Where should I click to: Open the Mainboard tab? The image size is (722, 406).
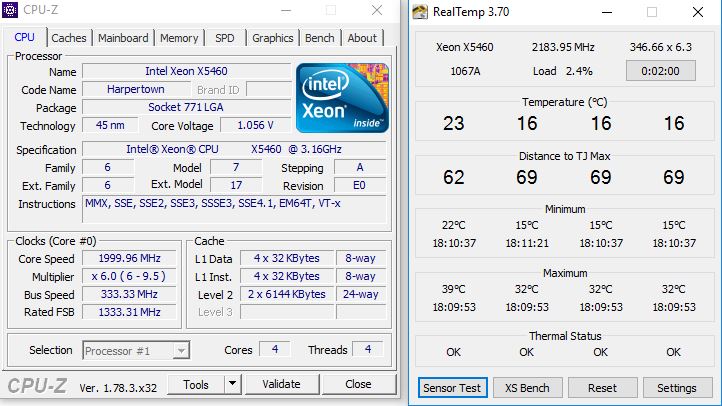pyautogui.click(x=123, y=38)
